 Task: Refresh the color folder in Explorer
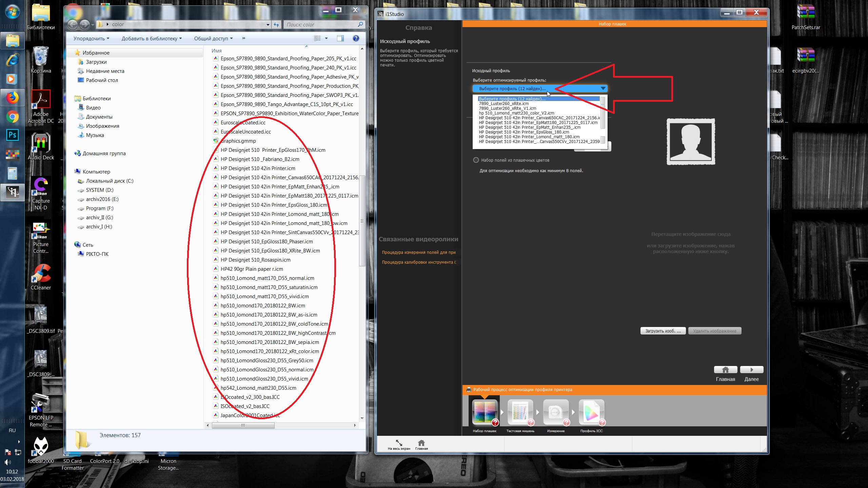tap(276, 24)
